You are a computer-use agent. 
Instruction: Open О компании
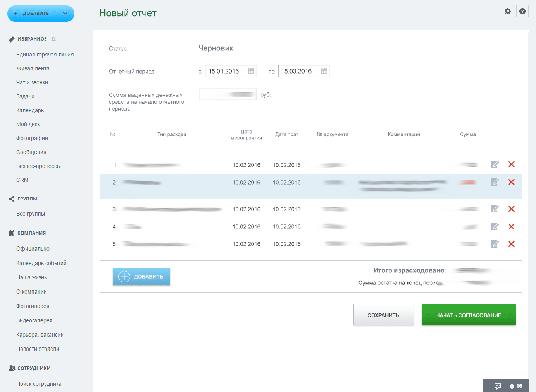pos(31,292)
